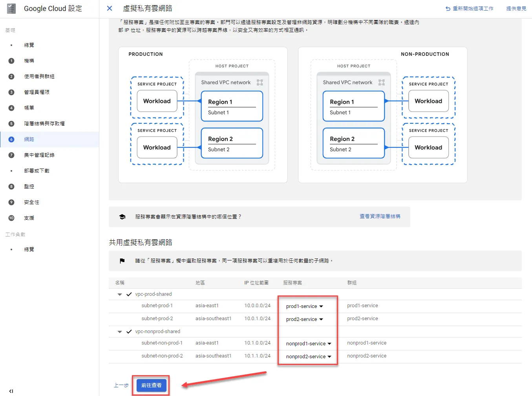Select step 6 網路
This screenshot has width=532, height=396.
49,139
